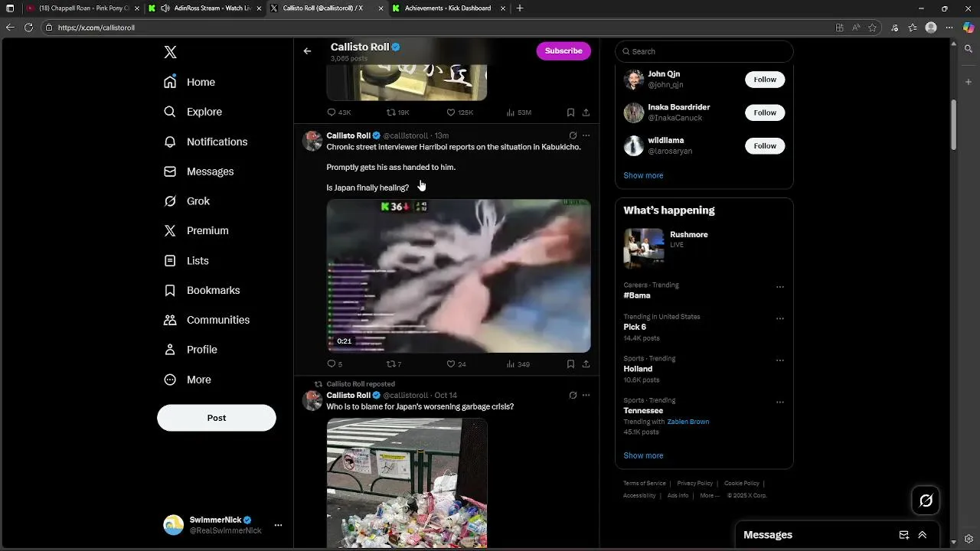This screenshot has height=551, width=980.
Task: Click back arrow beside Callisto Roll header
Action: [x=307, y=51]
